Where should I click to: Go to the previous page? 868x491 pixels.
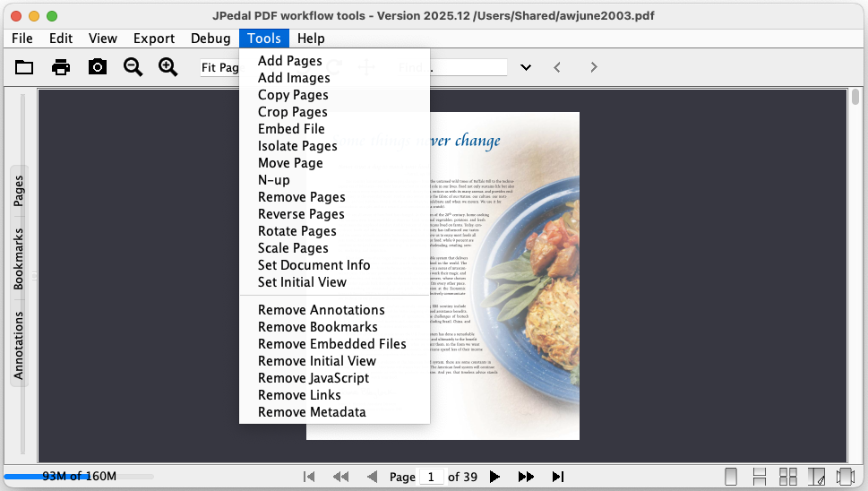373,477
